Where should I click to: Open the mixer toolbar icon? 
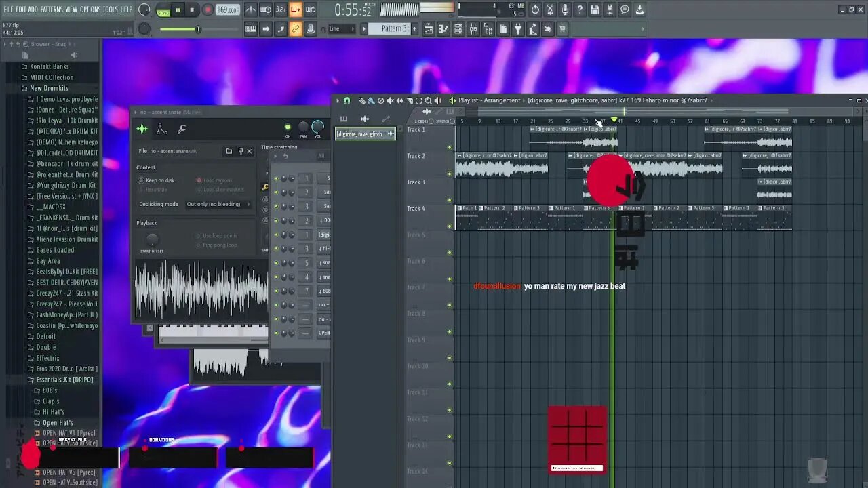tap(473, 28)
